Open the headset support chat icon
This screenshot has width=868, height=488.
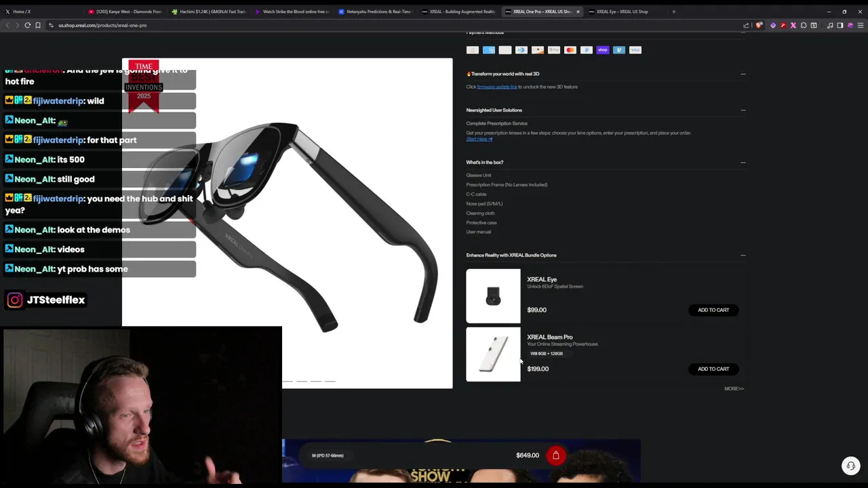(x=850, y=466)
